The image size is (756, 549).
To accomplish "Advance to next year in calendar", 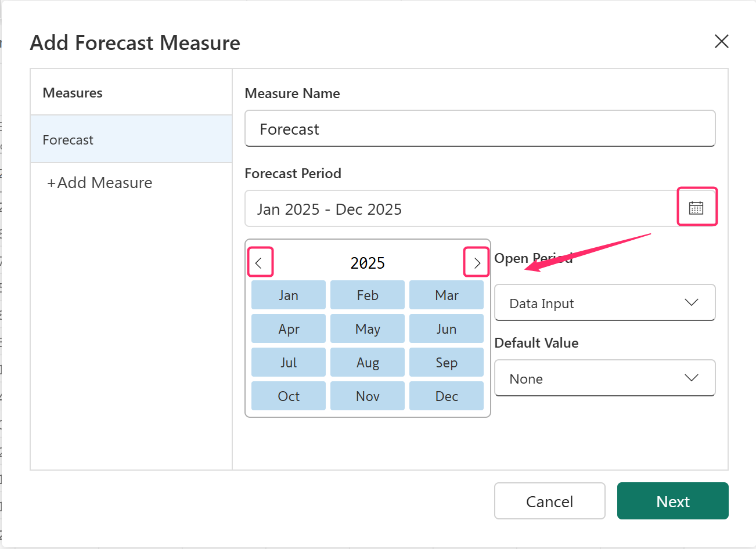I will (x=476, y=263).
